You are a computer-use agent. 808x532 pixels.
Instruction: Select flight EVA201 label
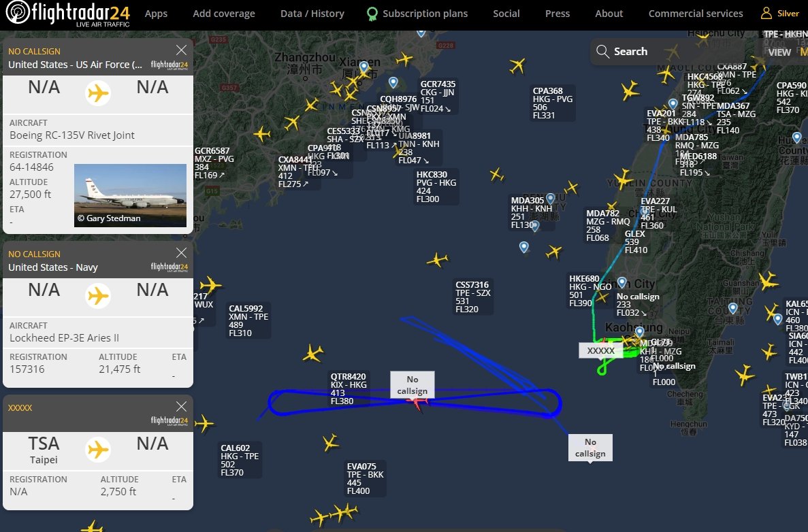pyautogui.click(x=665, y=126)
